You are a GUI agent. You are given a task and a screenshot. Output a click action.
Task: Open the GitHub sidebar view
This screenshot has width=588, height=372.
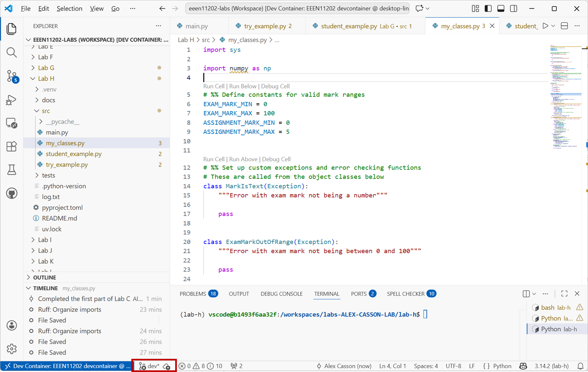point(12,193)
